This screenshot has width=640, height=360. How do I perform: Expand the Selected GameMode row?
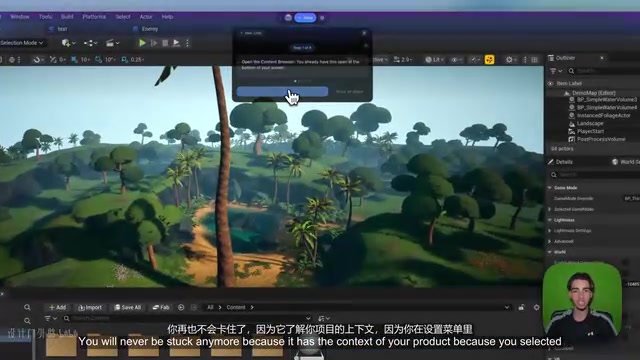[x=550, y=209]
